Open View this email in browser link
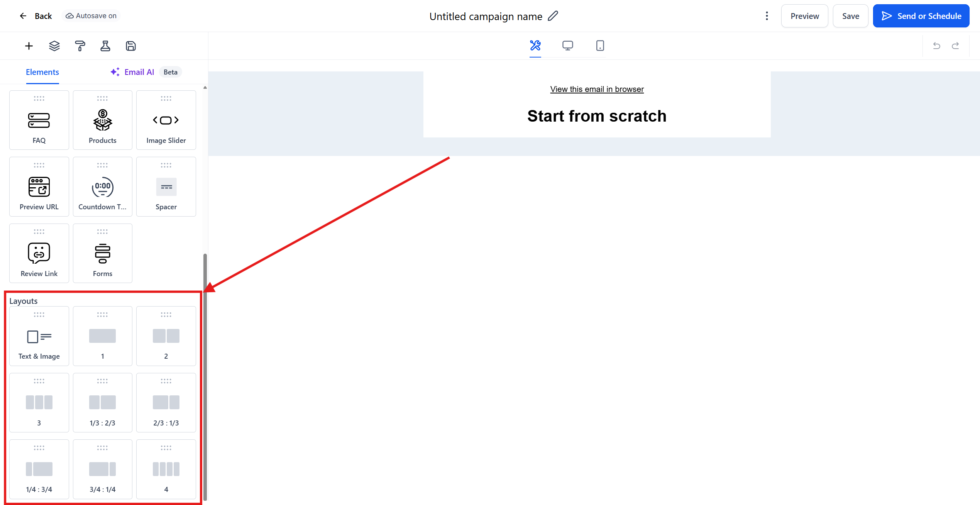Image resolution: width=980 pixels, height=505 pixels. pos(597,89)
